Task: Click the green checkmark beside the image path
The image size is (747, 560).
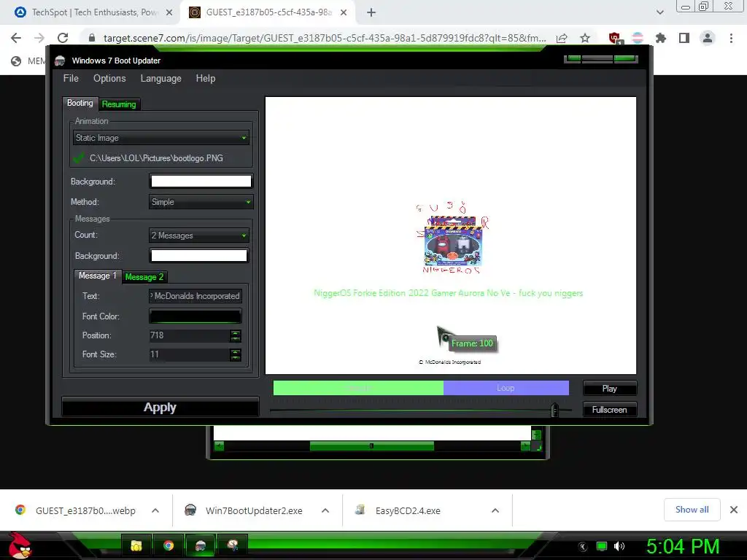Action: coord(79,158)
